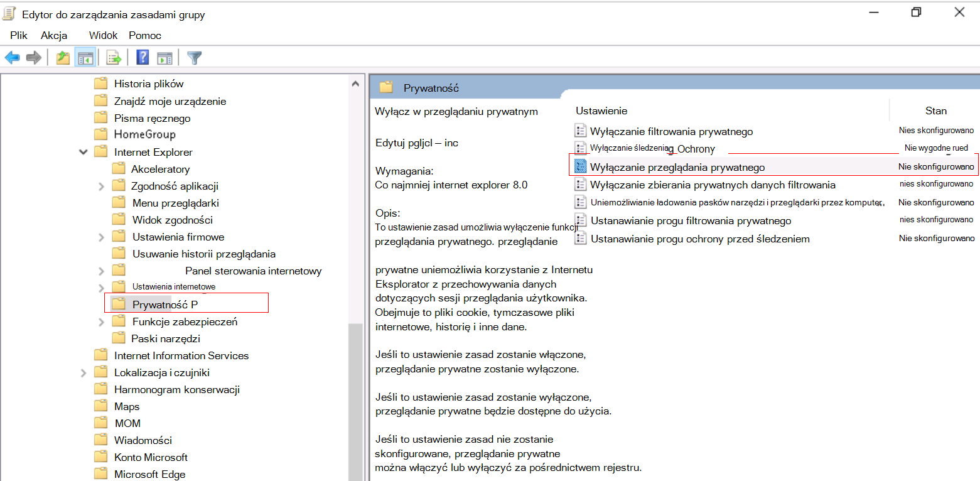Click the Ustawienie column header
The image size is (980, 481).
(x=601, y=111)
